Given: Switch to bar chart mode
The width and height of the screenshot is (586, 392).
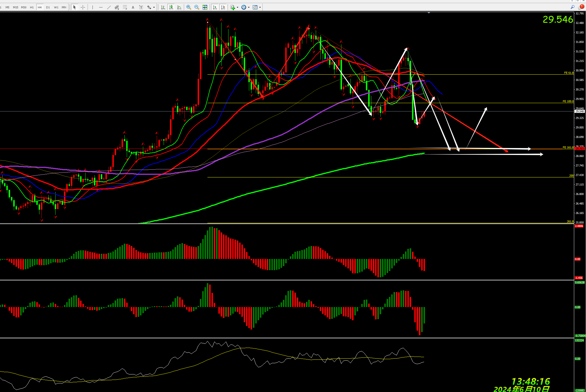Looking at the screenshot, I should click(x=163, y=7).
